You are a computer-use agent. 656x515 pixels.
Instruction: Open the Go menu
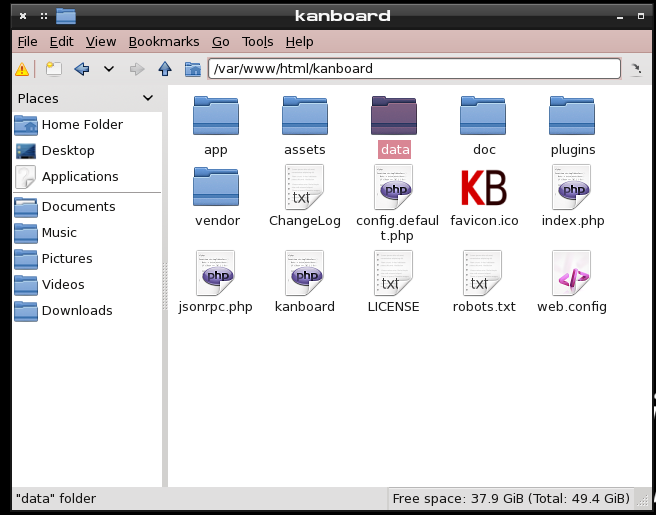click(220, 42)
